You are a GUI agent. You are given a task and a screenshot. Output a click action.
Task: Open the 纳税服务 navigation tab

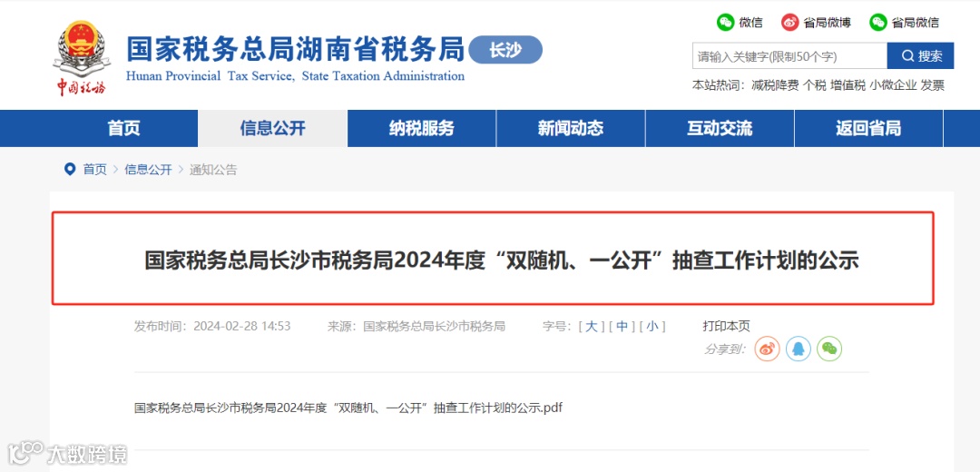[422, 129]
